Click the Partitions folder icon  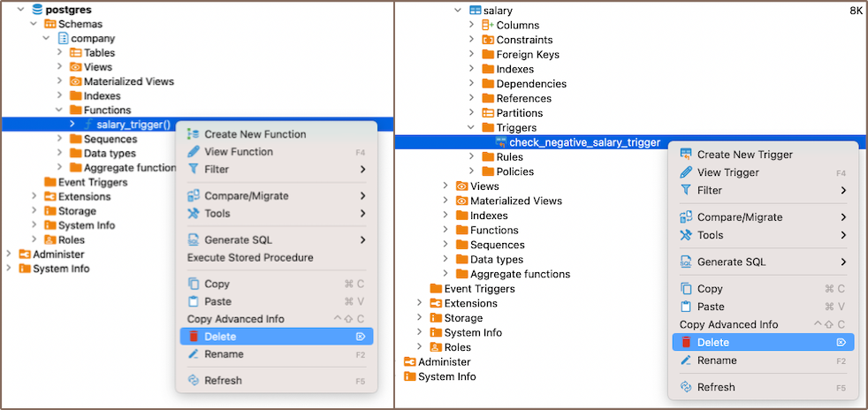(x=488, y=113)
